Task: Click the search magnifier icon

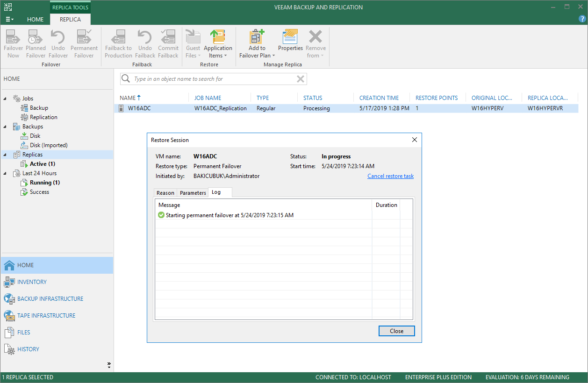Action: tap(126, 79)
